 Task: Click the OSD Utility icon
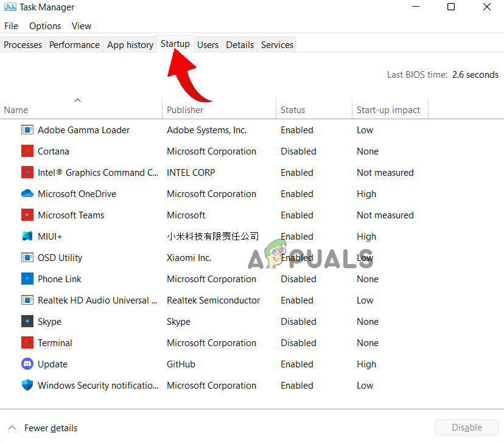coord(27,257)
